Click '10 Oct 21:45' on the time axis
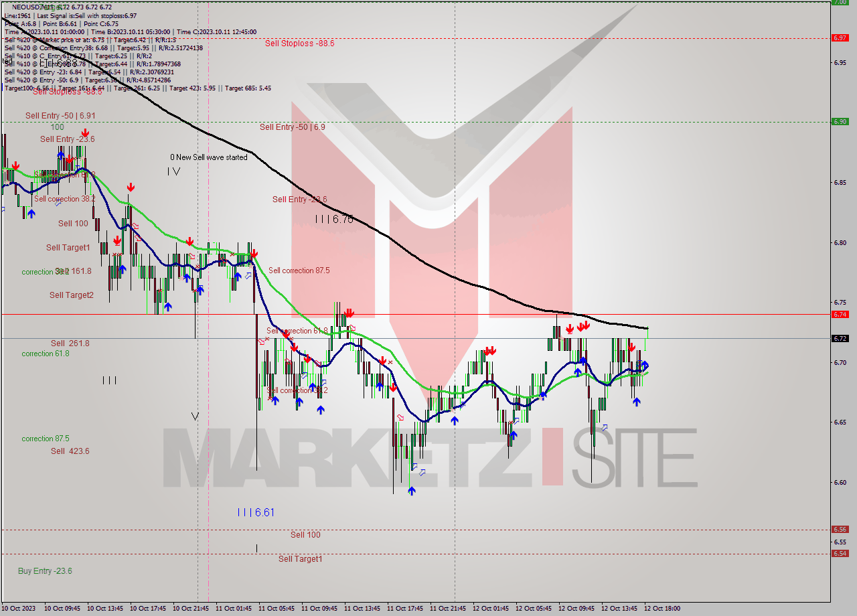The height and width of the screenshot is (616, 857). pyautogui.click(x=191, y=609)
